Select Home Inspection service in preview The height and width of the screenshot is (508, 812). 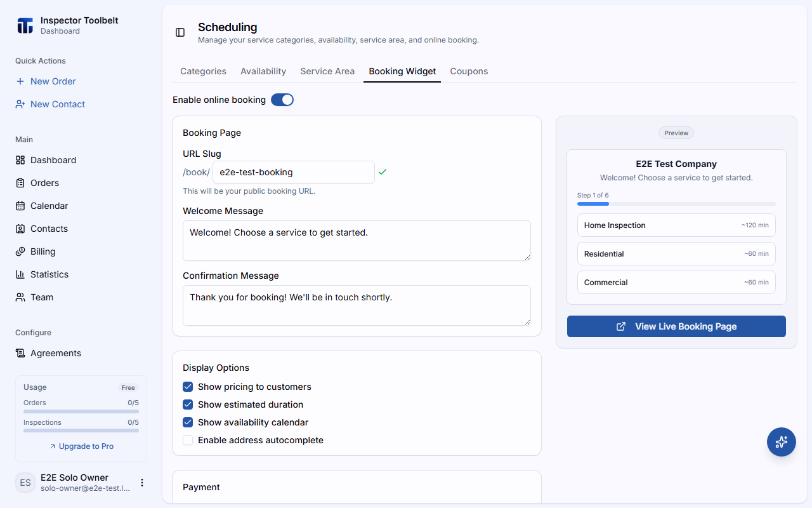click(x=676, y=225)
